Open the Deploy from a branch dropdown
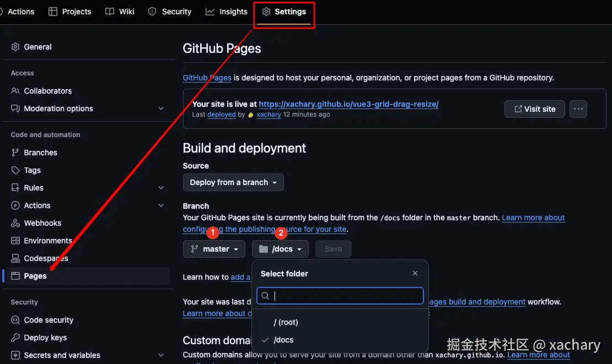The height and width of the screenshot is (364, 612). (x=233, y=182)
